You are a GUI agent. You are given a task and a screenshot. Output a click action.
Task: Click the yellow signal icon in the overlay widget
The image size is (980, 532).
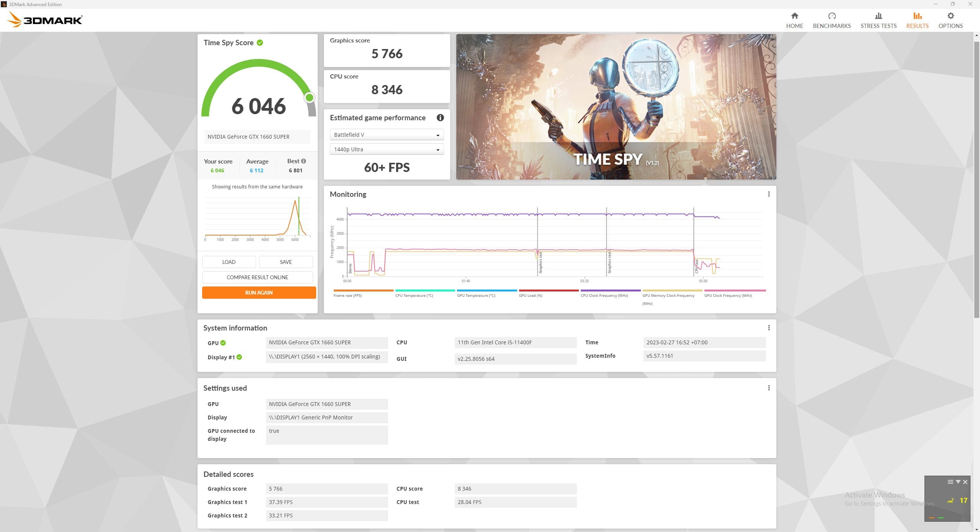pyautogui.click(x=950, y=501)
